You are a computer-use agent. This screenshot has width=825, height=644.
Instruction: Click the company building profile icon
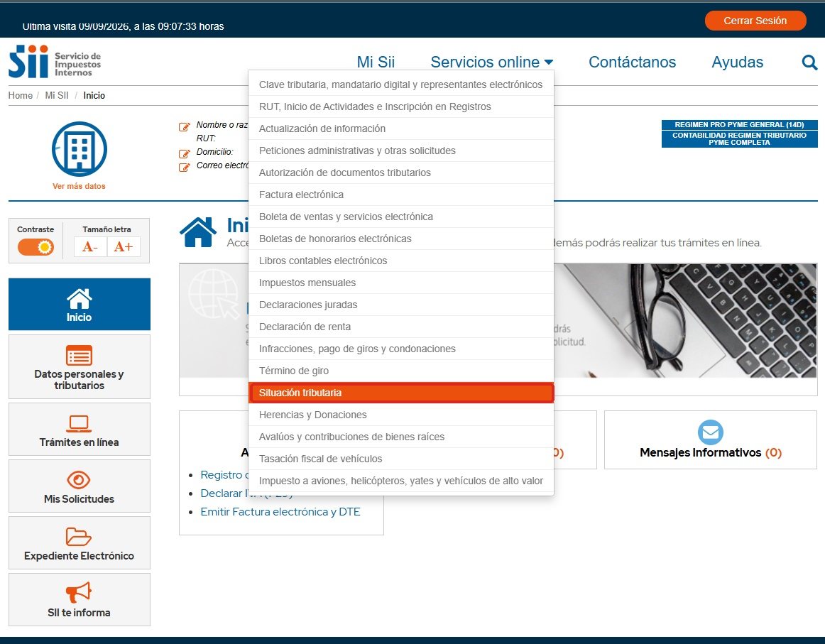[80, 149]
